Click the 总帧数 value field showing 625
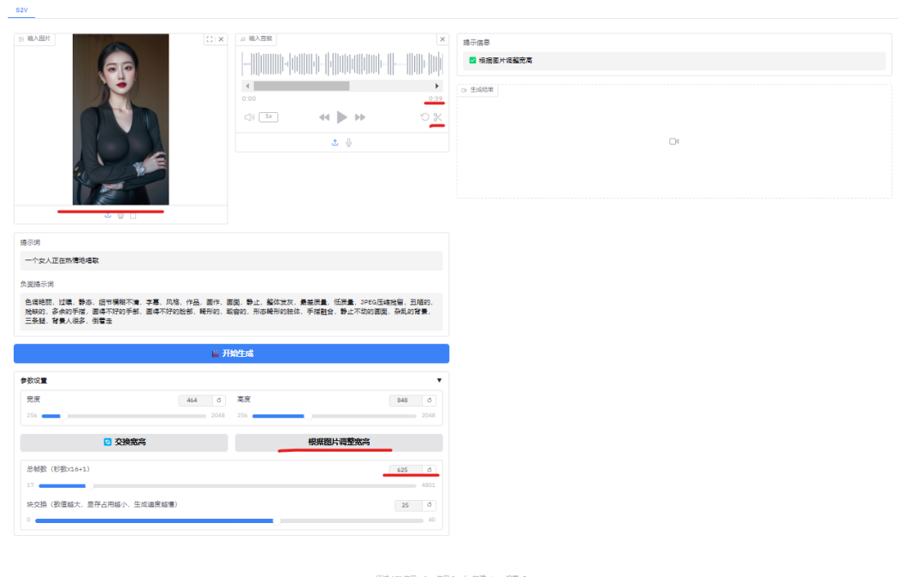The width and height of the screenshot is (924, 577). click(x=406, y=470)
